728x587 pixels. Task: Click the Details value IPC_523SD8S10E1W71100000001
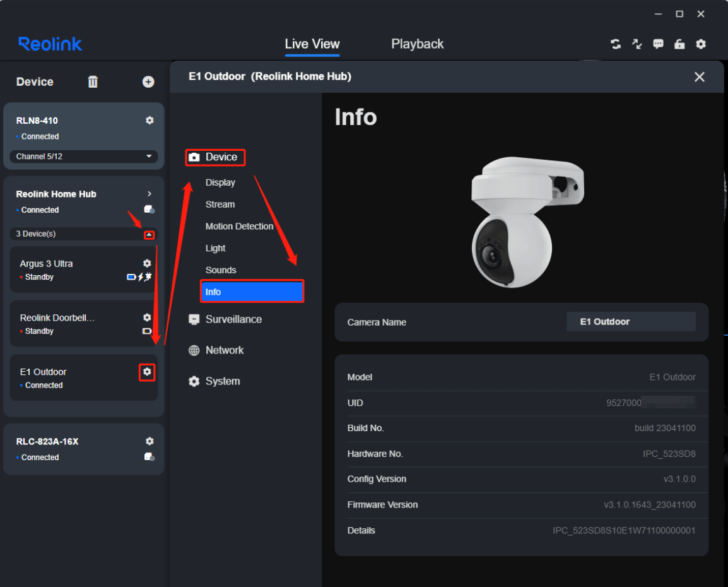tap(623, 530)
